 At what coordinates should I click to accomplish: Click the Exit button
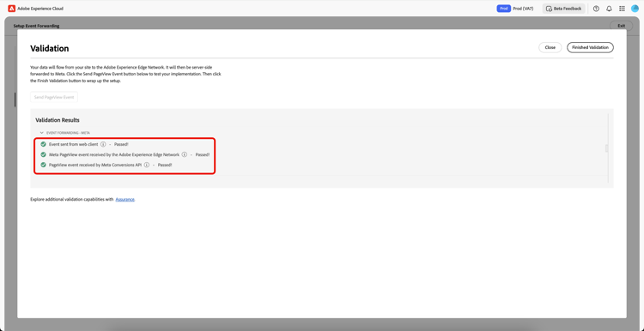click(x=621, y=26)
